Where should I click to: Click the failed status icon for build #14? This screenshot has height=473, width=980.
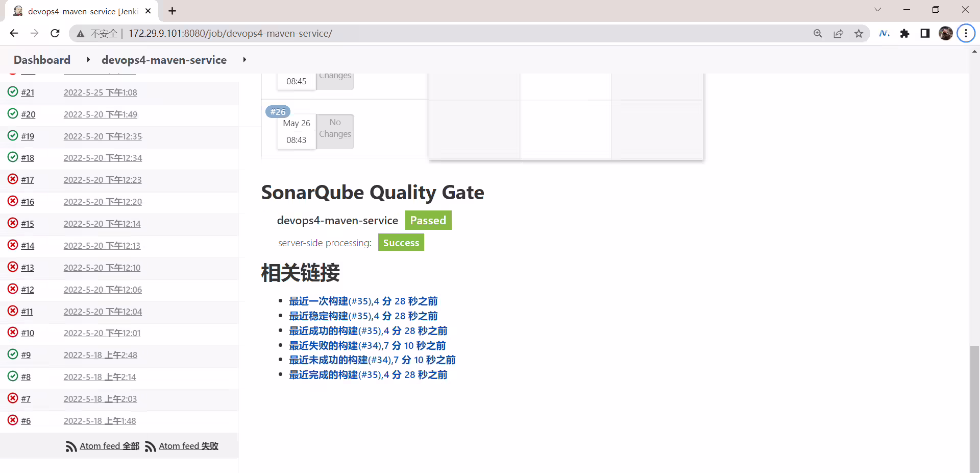point(13,245)
